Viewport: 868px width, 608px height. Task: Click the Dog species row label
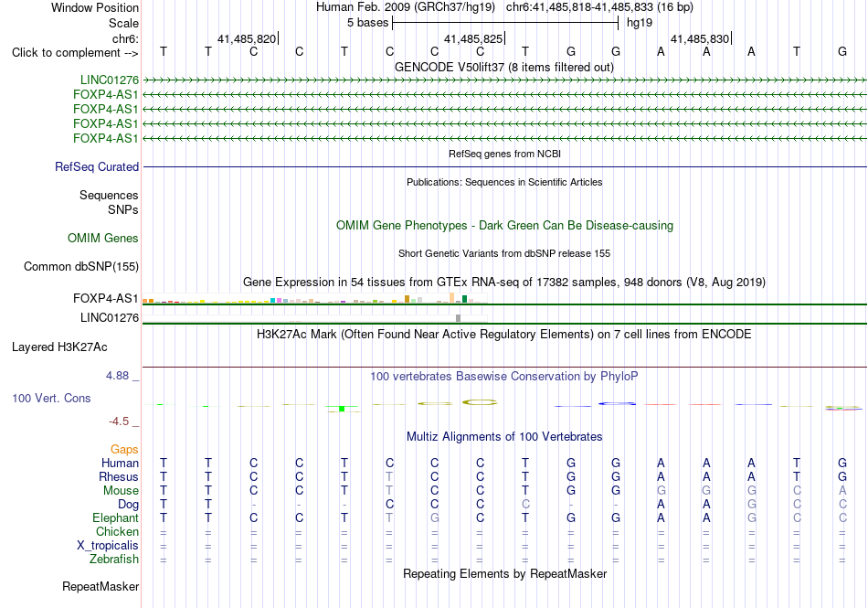pos(129,505)
